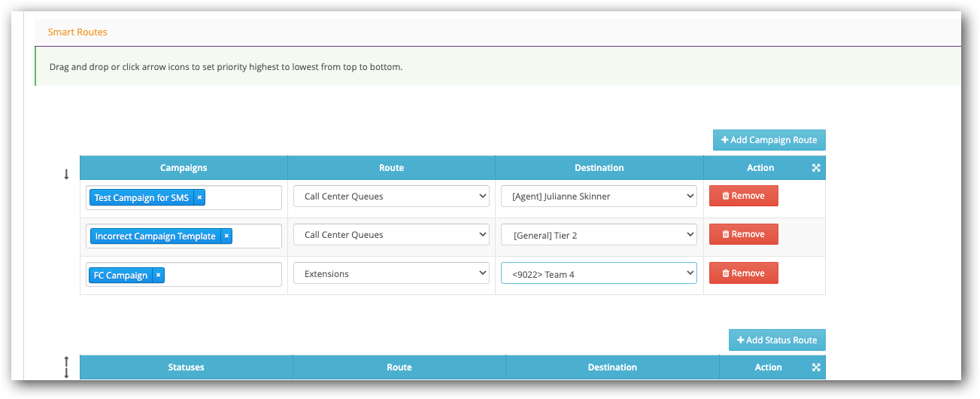Image resolution: width=980 pixels, height=399 pixels.
Task: Click expand icon in campaign table header
Action: pyautogui.click(x=816, y=168)
